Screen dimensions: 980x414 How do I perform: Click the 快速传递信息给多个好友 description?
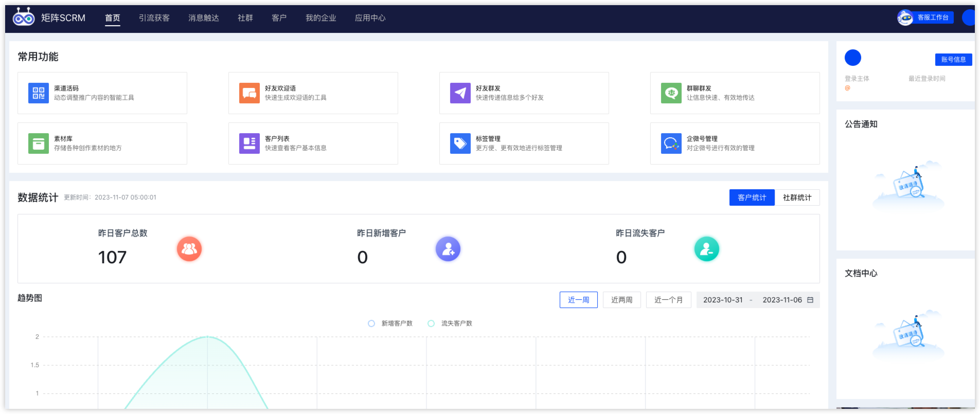pyautogui.click(x=510, y=98)
